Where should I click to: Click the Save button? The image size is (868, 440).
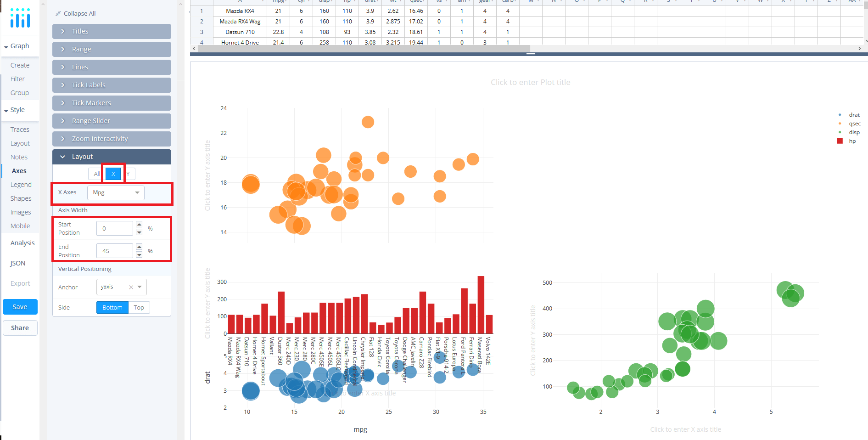click(20, 306)
